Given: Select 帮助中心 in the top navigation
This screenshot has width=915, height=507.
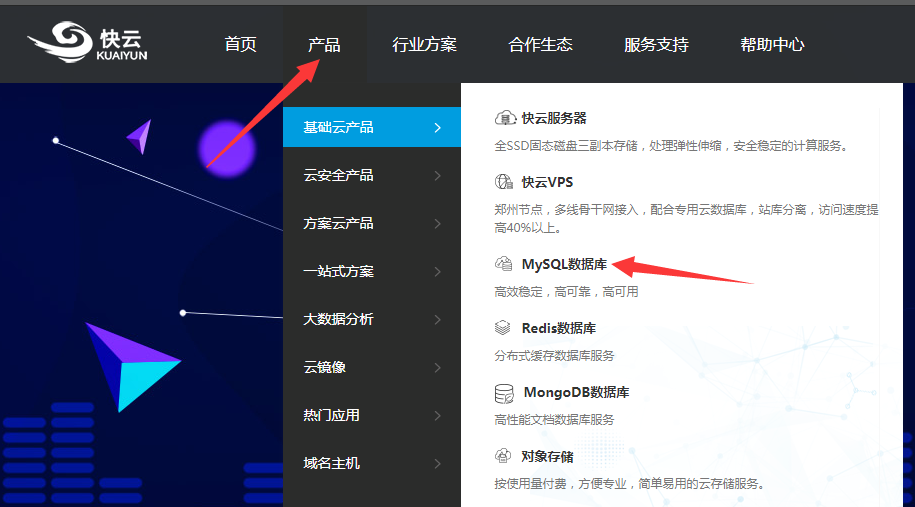Looking at the screenshot, I should click(772, 45).
